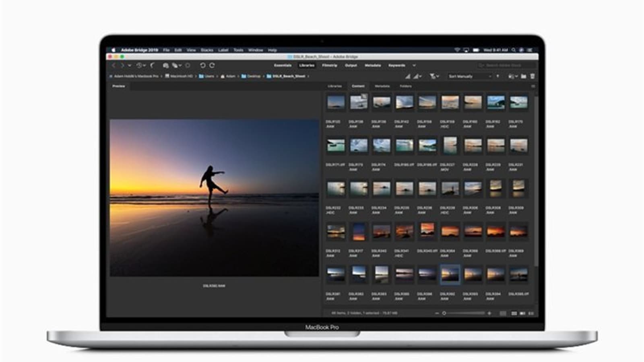
Task: Create a new folder
Action: (x=524, y=76)
